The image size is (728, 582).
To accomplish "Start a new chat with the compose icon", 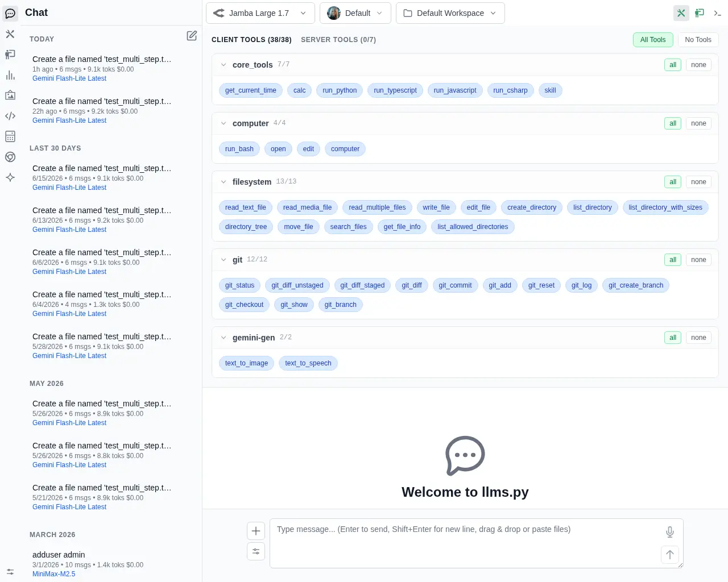I will pos(192,36).
